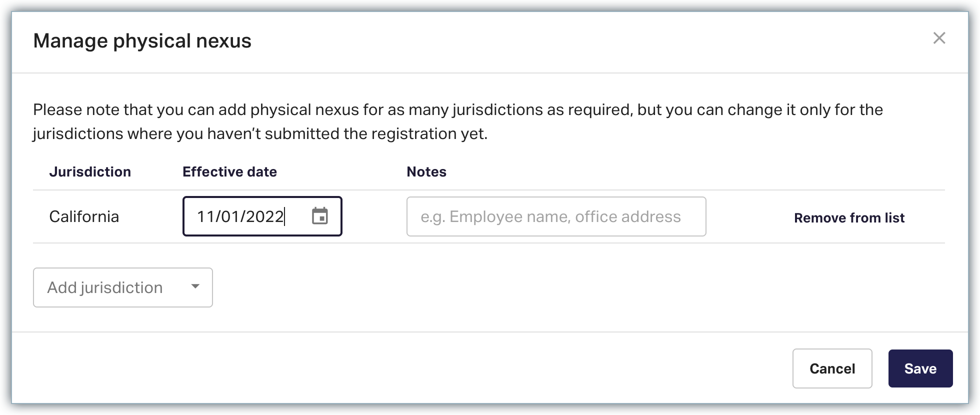980x415 pixels.
Task: Click the text cursor after 2022
Action: [x=285, y=216]
